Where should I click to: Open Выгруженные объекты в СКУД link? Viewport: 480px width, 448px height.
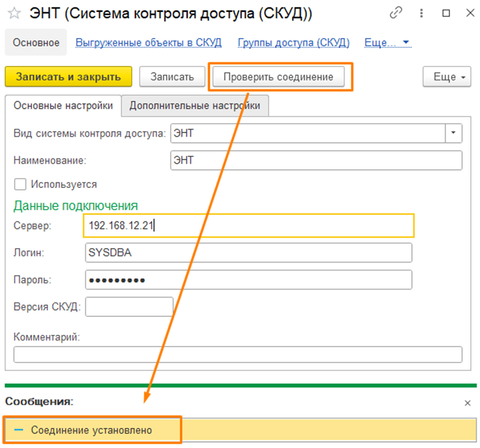click(148, 42)
